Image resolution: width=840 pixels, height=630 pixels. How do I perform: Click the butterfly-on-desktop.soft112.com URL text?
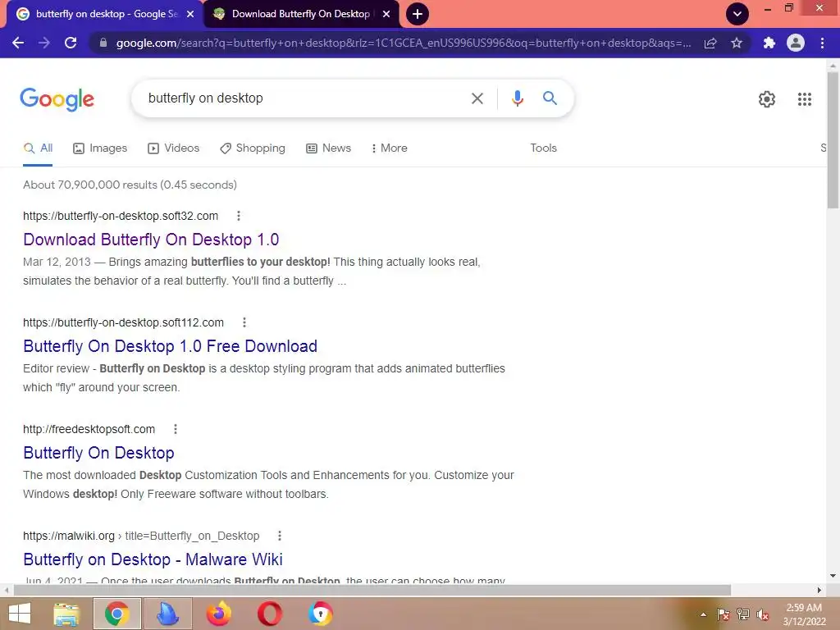click(123, 322)
